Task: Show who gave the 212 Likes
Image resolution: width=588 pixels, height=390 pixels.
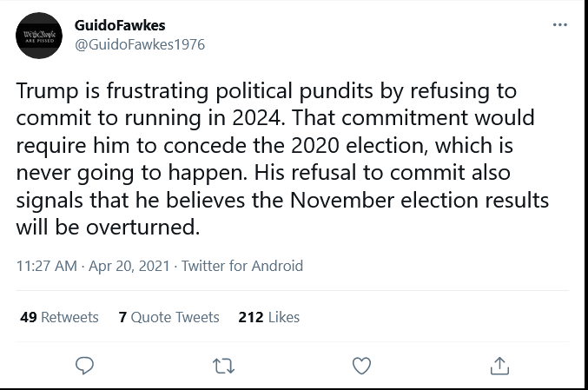Action: [269, 317]
